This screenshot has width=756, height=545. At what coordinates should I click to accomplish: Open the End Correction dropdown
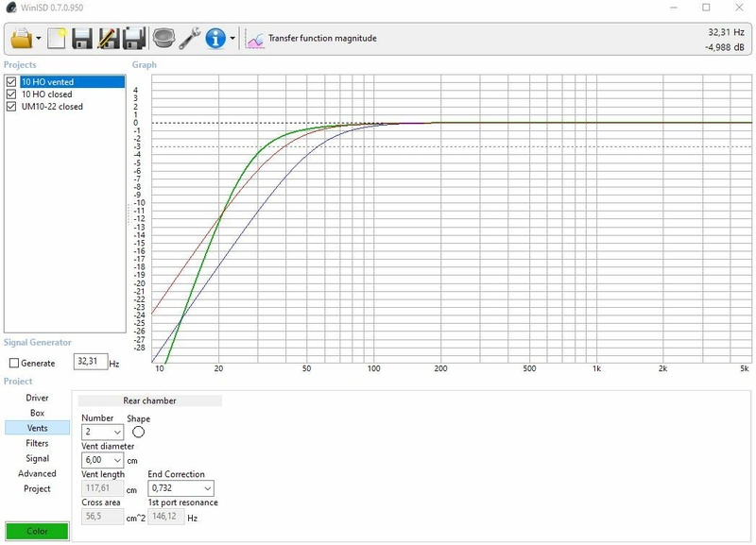pyautogui.click(x=180, y=488)
